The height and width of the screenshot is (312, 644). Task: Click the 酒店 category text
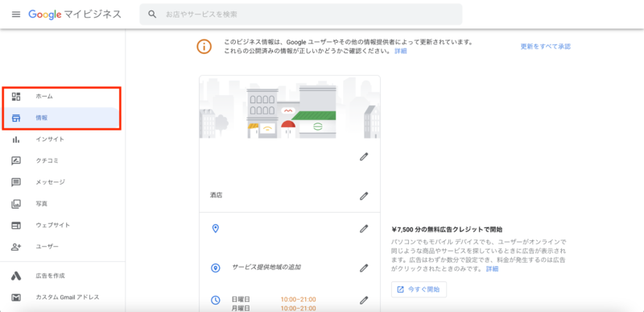click(x=216, y=196)
